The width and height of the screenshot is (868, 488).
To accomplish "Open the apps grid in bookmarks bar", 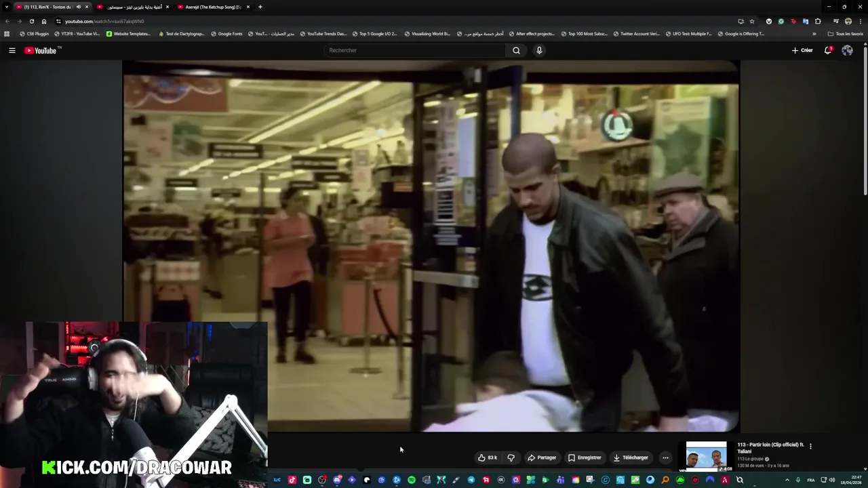I will tap(7, 33).
